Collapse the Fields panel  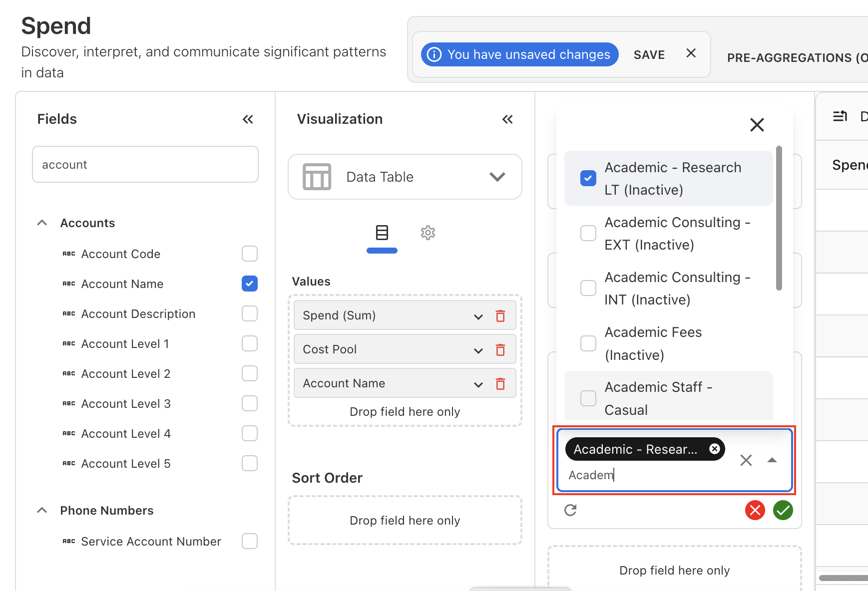[x=248, y=119]
